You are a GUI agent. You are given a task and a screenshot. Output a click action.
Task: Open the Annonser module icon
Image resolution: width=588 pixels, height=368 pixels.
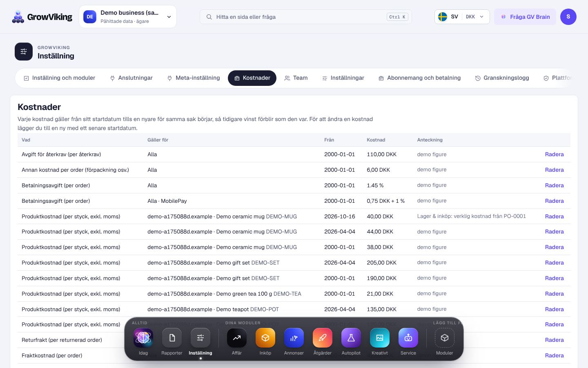coord(294,338)
